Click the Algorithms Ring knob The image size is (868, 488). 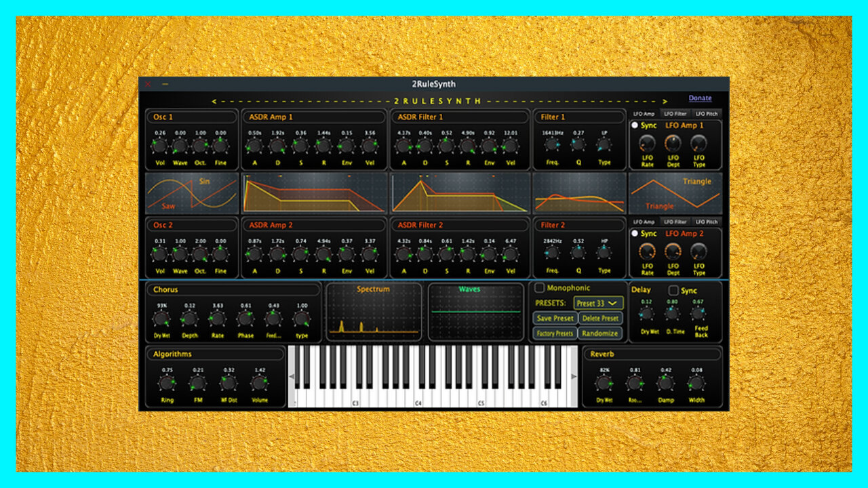pyautogui.click(x=167, y=383)
